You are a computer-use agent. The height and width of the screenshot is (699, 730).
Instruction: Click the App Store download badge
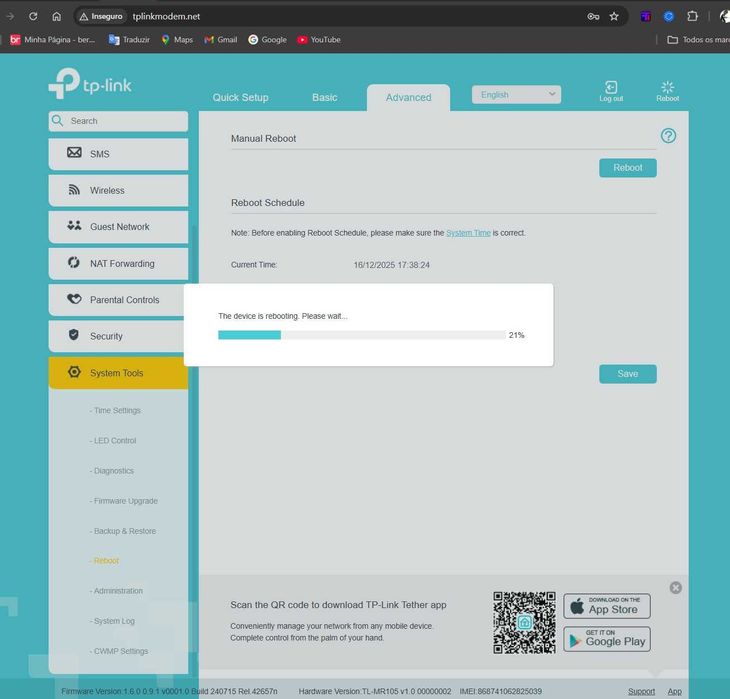coord(607,606)
